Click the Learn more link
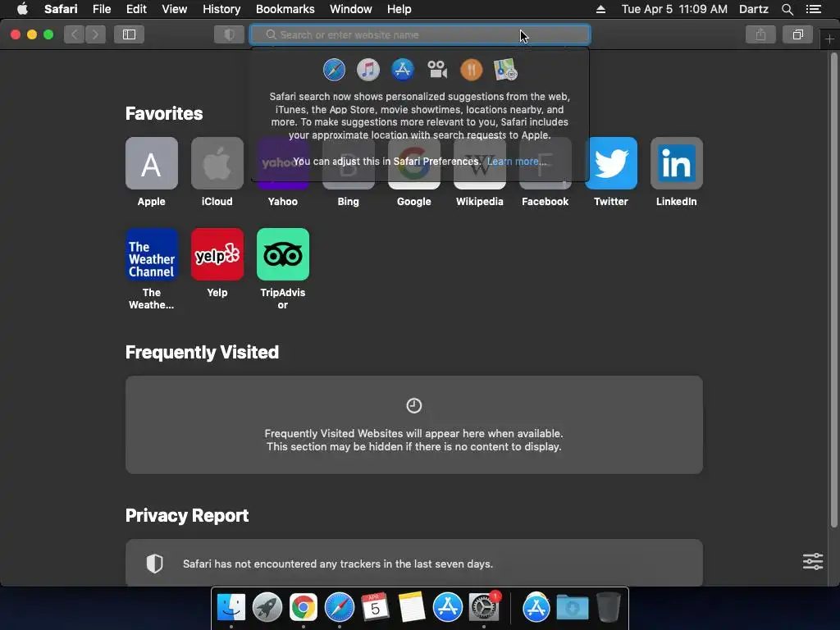This screenshot has width=840, height=630. [x=517, y=162]
